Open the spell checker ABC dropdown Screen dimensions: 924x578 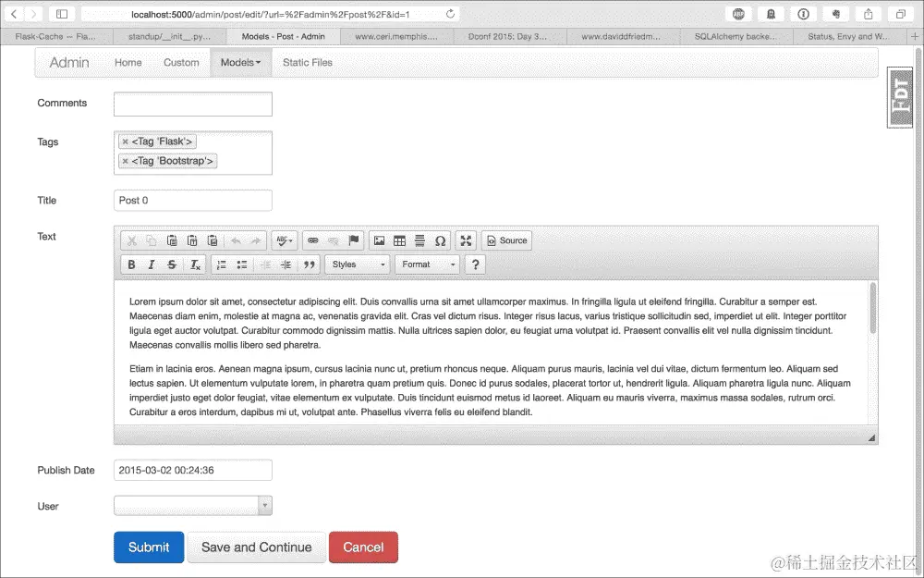pyautogui.click(x=285, y=240)
